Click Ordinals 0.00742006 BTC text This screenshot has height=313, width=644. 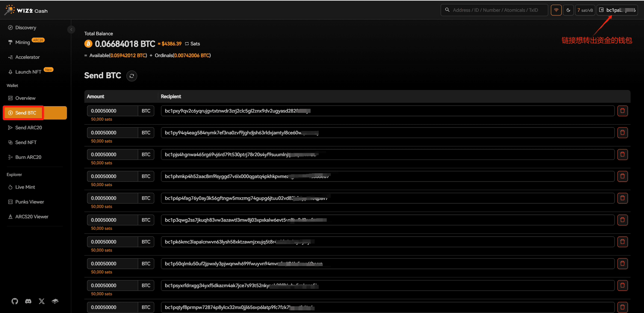183,56
